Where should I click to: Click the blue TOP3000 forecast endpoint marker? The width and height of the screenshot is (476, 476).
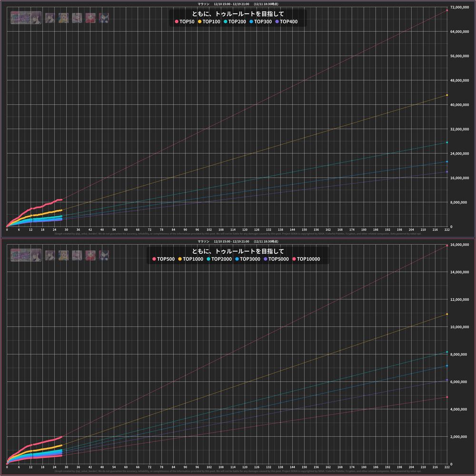(447, 366)
